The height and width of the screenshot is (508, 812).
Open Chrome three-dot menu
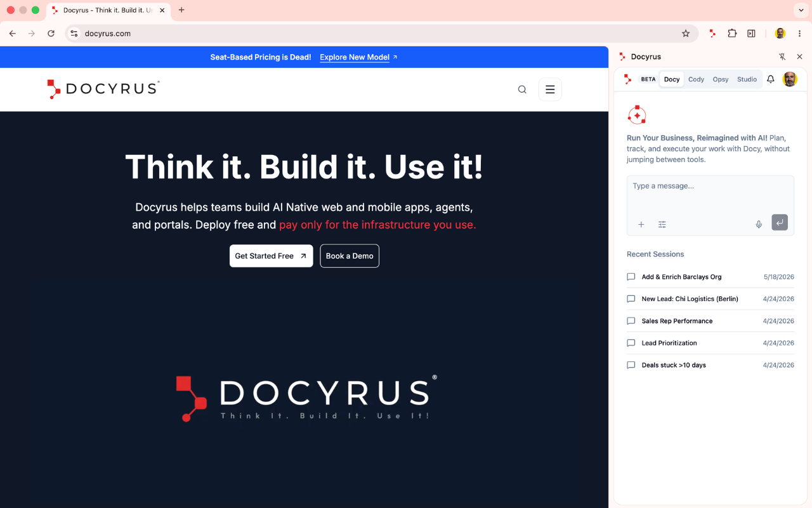click(800, 34)
